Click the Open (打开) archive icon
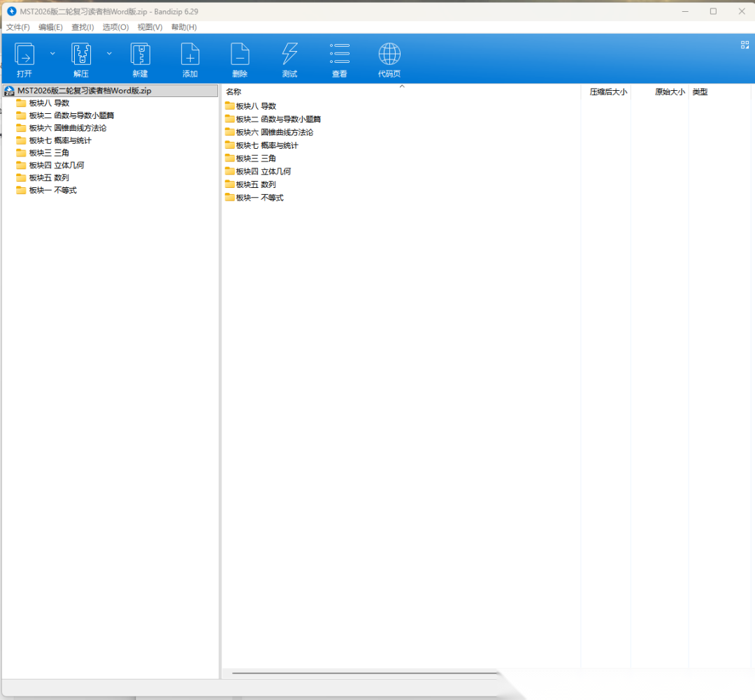This screenshot has height=700, width=755. click(x=24, y=54)
